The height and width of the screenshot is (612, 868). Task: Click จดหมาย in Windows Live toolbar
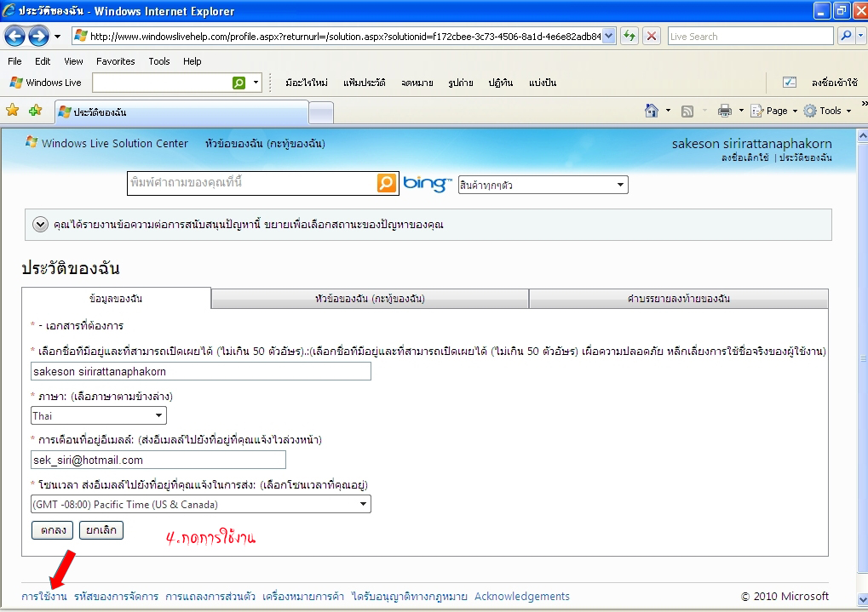[x=417, y=83]
